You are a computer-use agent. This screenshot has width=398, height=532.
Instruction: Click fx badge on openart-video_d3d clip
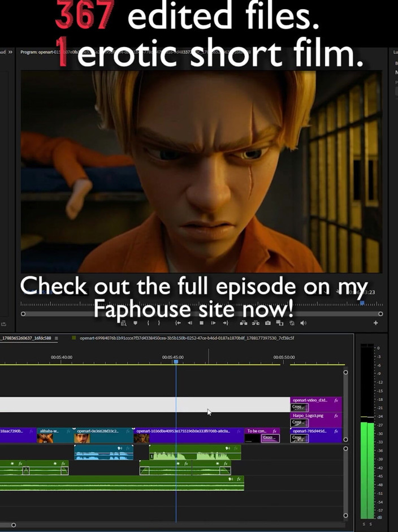(336, 400)
